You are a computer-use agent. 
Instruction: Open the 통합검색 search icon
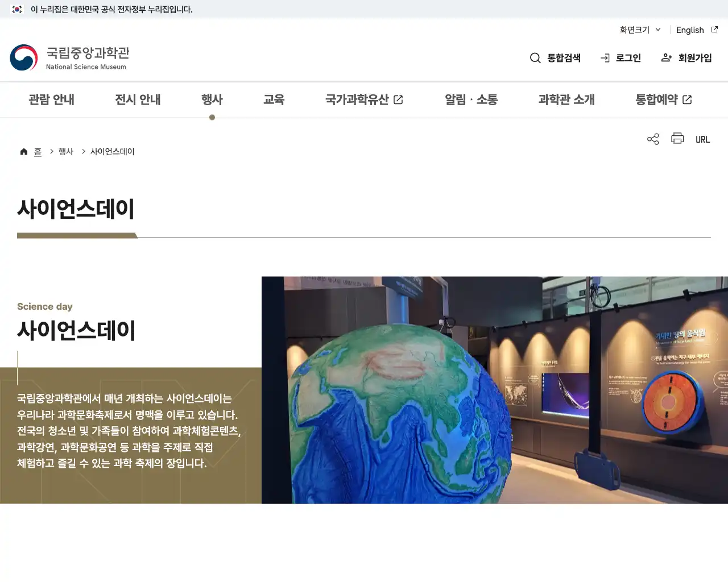(535, 57)
